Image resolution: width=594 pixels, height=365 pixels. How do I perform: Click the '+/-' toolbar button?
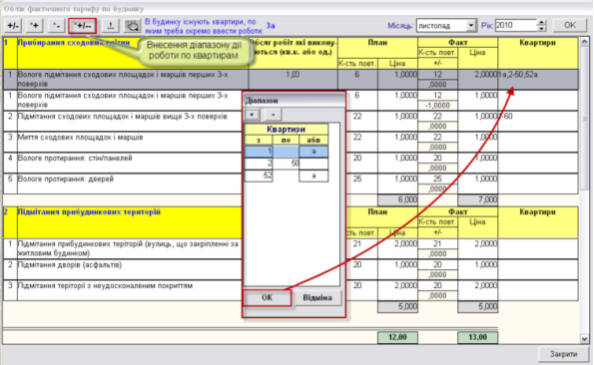pyautogui.click(x=13, y=26)
